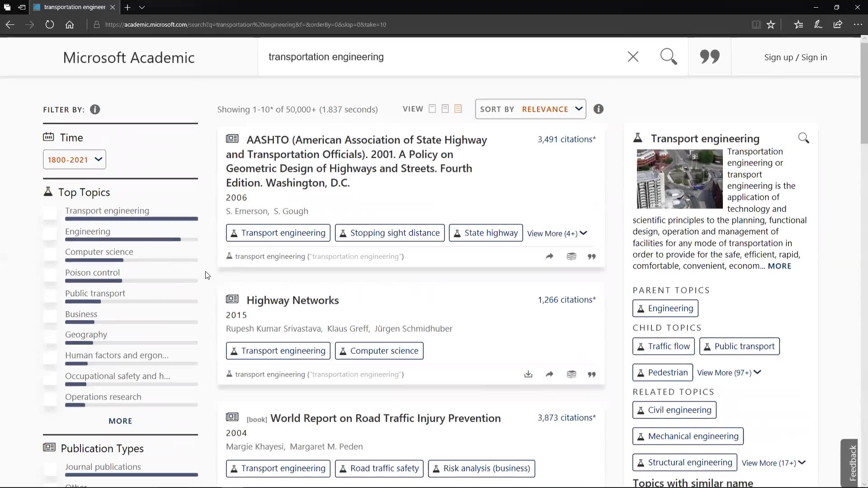Open the 1800-2021 time range dropdown
The height and width of the screenshot is (488, 868).
(x=75, y=160)
